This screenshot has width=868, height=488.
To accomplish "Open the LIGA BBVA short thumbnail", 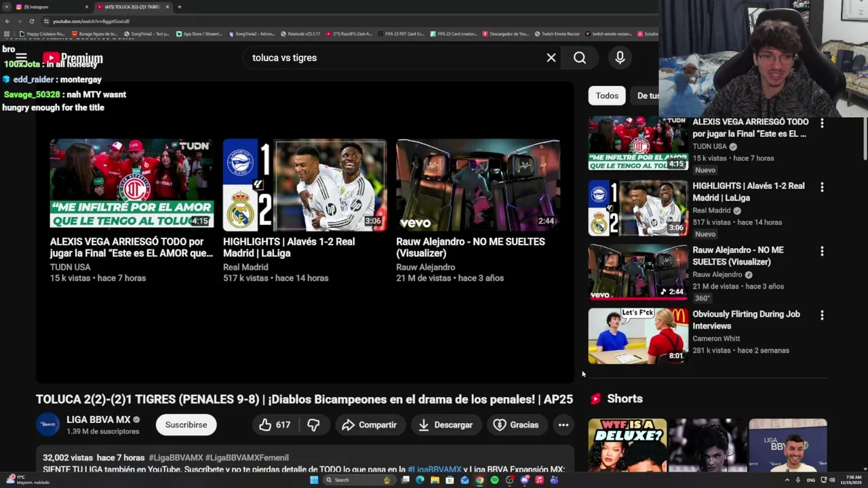I will [788, 445].
